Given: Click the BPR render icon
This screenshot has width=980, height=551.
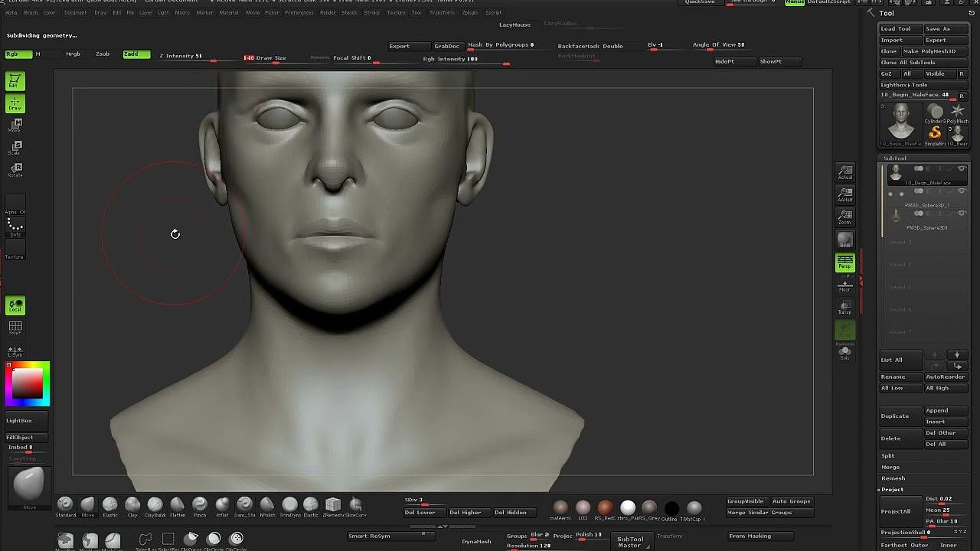Looking at the screenshot, I should pyautogui.click(x=844, y=240).
